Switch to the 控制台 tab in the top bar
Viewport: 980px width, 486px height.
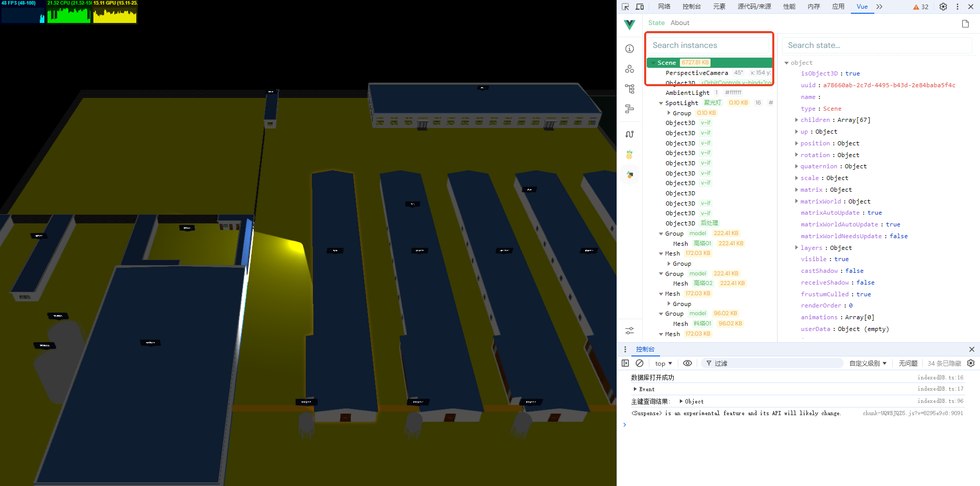coord(692,7)
